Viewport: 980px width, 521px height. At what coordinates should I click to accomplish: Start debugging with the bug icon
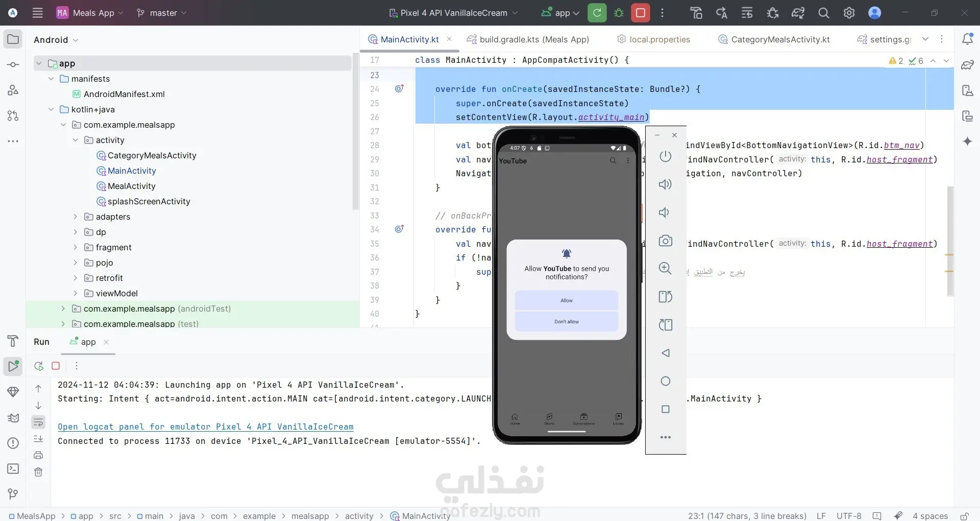pos(619,13)
